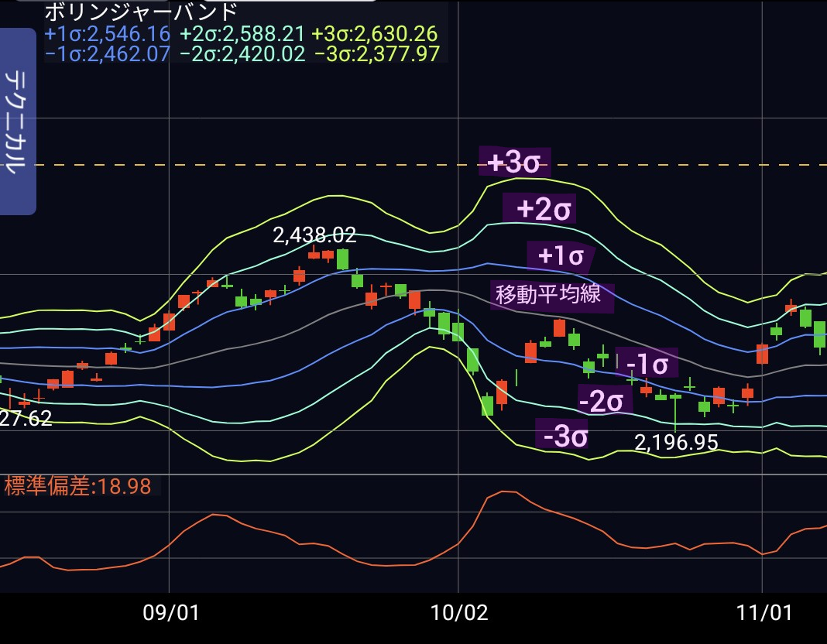Click the 移動平均線 annotation label

[x=553, y=296]
